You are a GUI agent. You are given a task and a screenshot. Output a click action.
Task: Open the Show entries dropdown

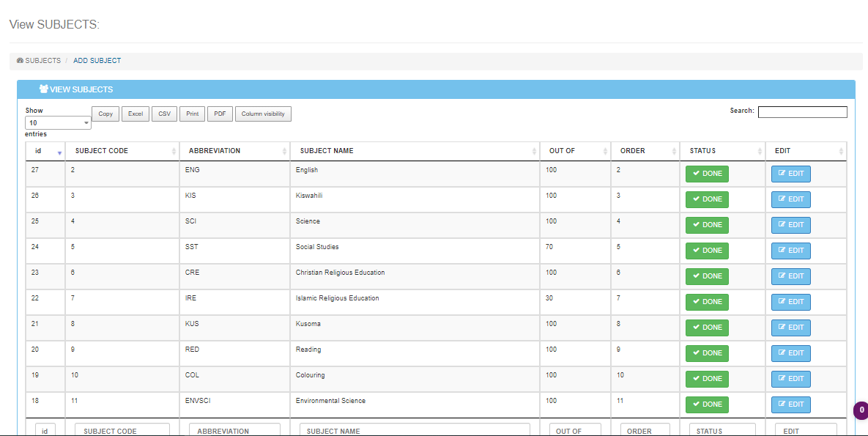coord(58,123)
